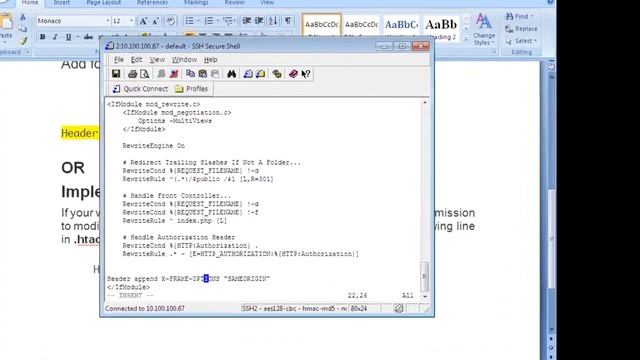This screenshot has width=640, height=360.
Task: Open Select dropdown in Word's Editing group
Action: [x=520, y=41]
